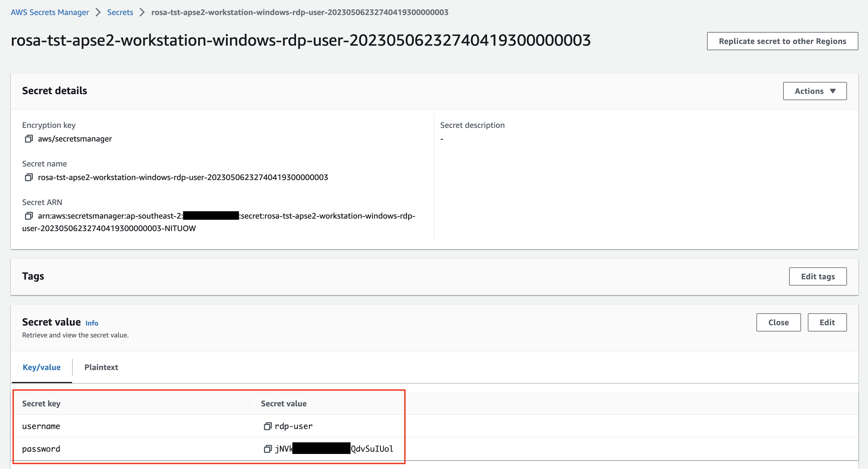Navigate to the Secrets breadcrumb link
868x469 pixels.
tap(120, 12)
